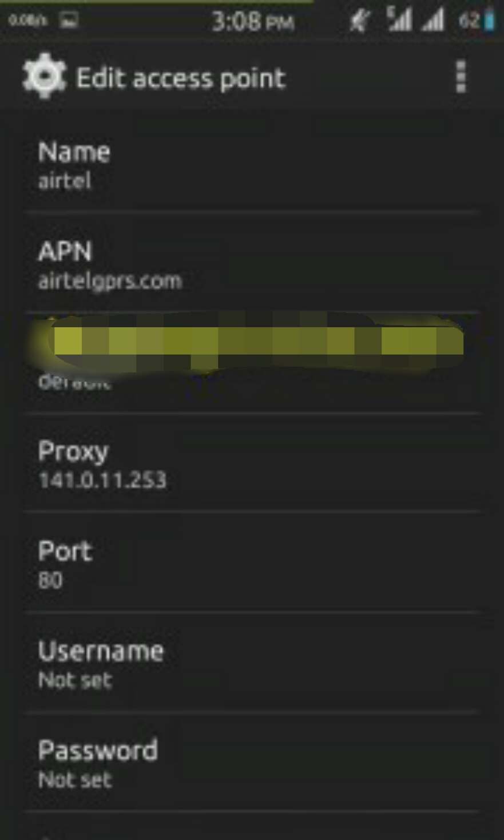Image resolution: width=504 pixels, height=840 pixels.
Task: Tap the image notification icon in status bar
Action: tap(69, 21)
